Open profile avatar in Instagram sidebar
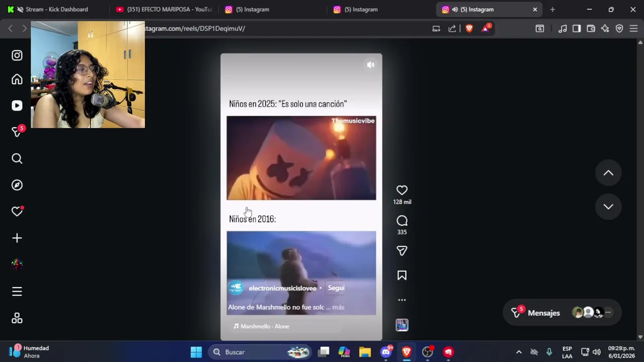The image size is (644, 362). [17, 264]
